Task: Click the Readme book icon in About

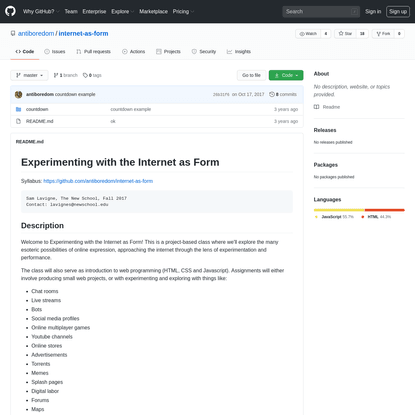Action: [316, 107]
